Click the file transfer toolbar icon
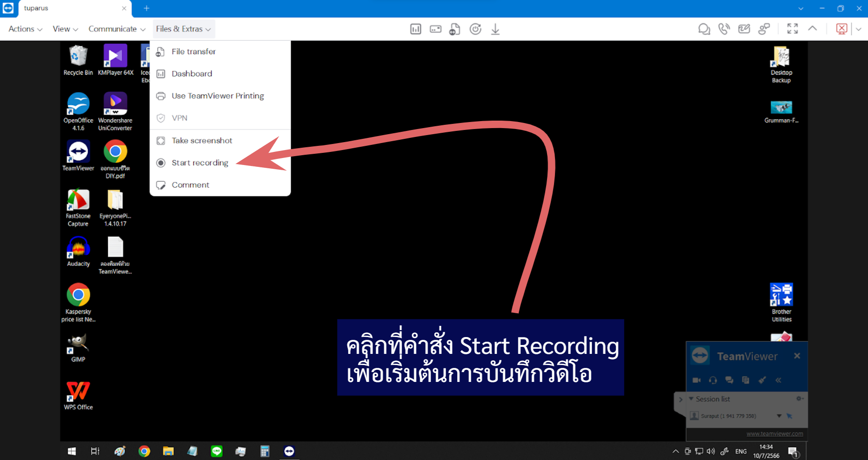This screenshot has height=460, width=868. coord(454,29)
